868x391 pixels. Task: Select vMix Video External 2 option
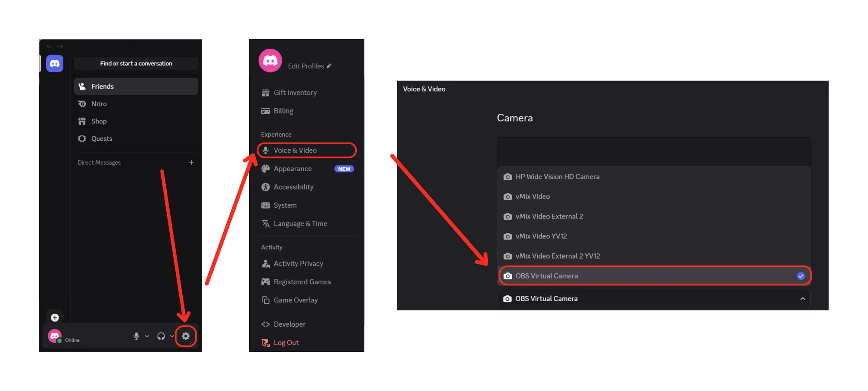pos(654,216)
